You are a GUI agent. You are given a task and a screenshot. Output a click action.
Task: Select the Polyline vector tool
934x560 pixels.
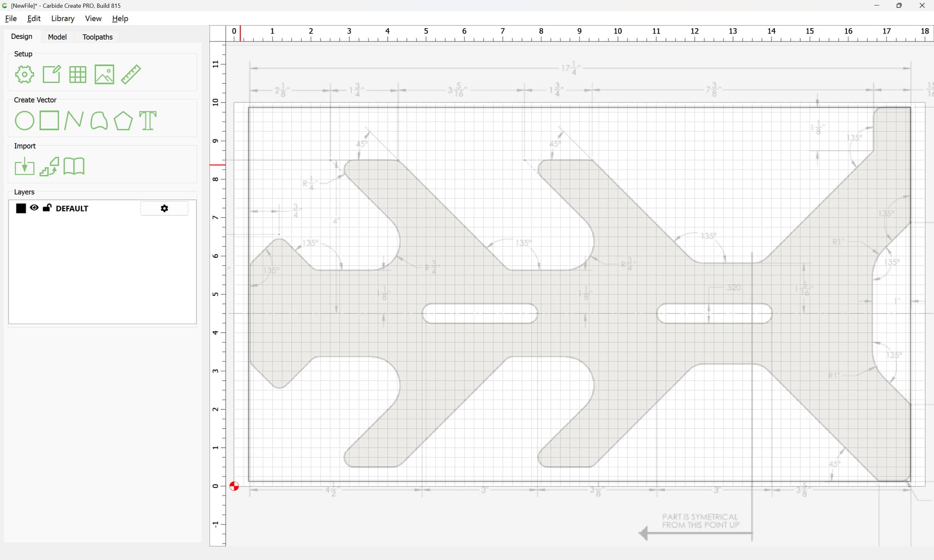pos(74,121)
